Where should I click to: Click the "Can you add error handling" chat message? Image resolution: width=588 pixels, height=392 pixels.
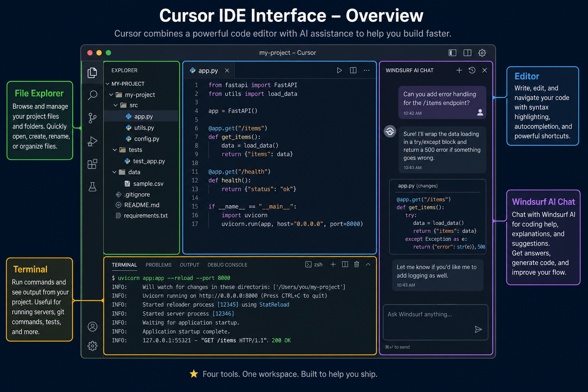click(x=442, y=102)
